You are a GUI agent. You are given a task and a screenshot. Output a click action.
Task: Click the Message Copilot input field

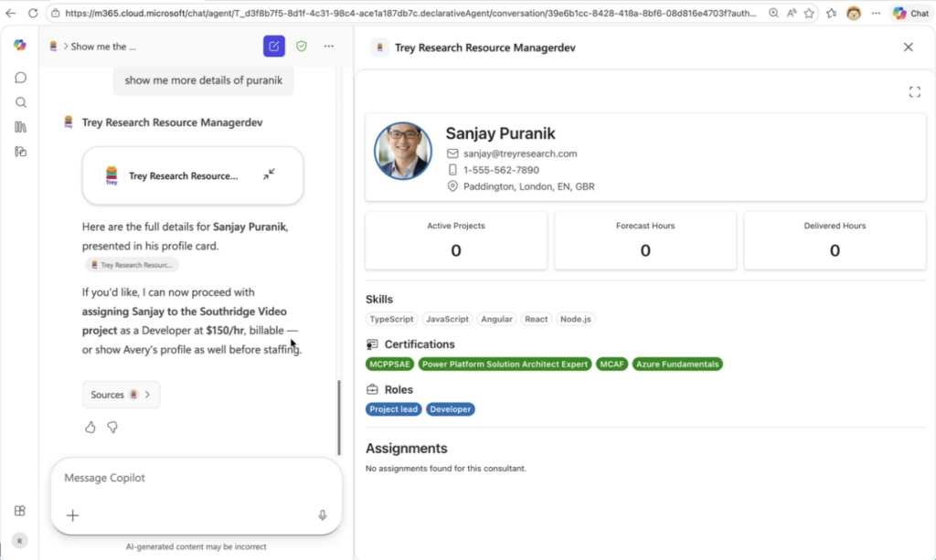coord(183,478)
